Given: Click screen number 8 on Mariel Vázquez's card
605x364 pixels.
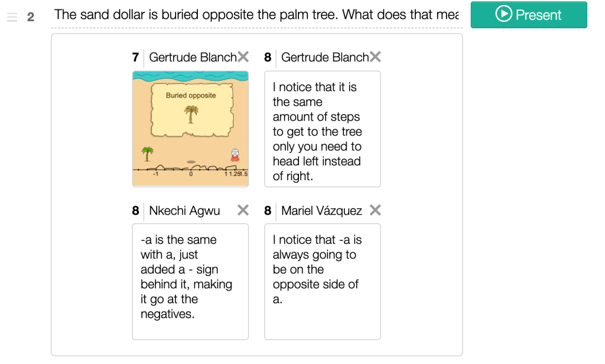Looking at the screenshot, I should click(268, 211).
